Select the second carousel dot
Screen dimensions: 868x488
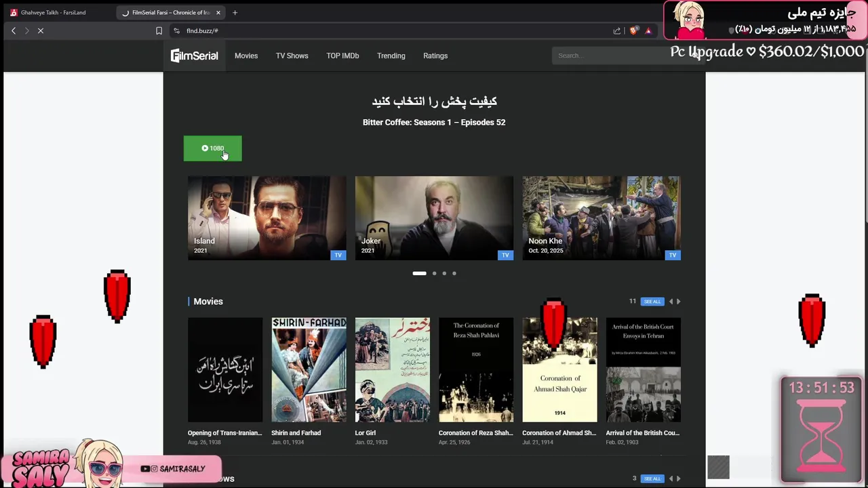tap(434, 273)
